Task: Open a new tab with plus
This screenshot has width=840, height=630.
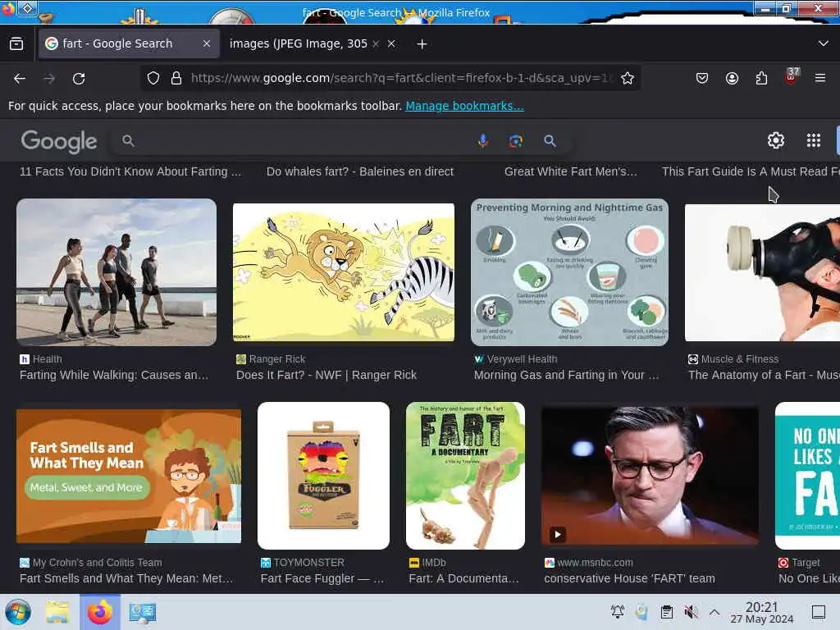Action: 422,44
